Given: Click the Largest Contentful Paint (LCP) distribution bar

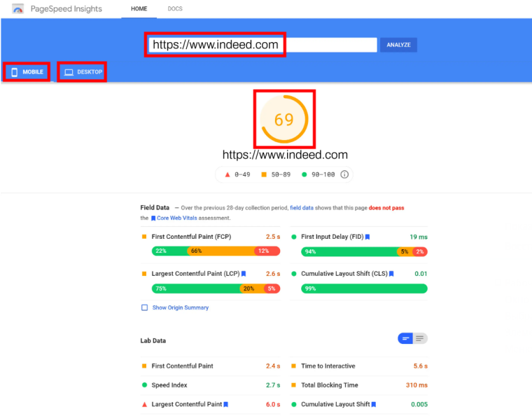Looking at the screenshot, I should 216,289.
